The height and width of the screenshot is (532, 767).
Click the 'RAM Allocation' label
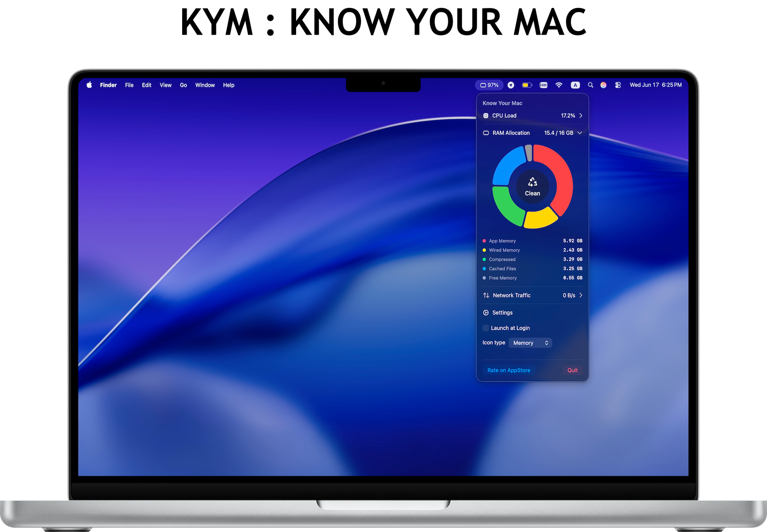coord(511,133)
